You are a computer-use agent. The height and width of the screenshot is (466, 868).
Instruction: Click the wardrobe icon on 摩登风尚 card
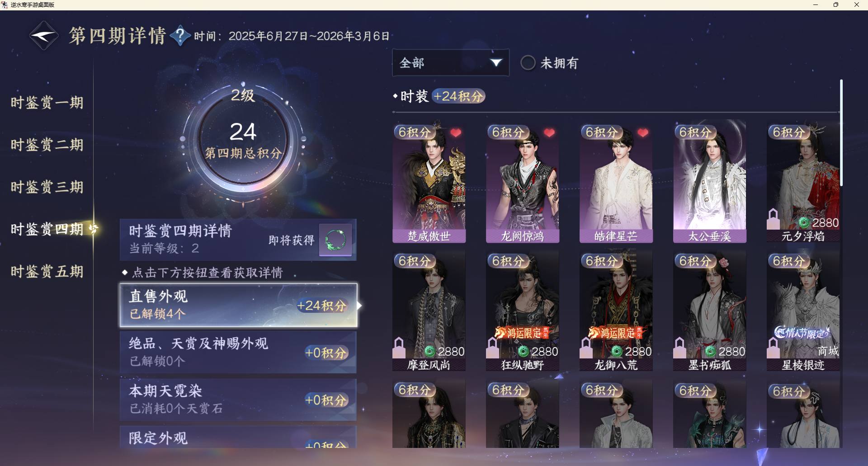pyautogui.click(x=399, y=348)
